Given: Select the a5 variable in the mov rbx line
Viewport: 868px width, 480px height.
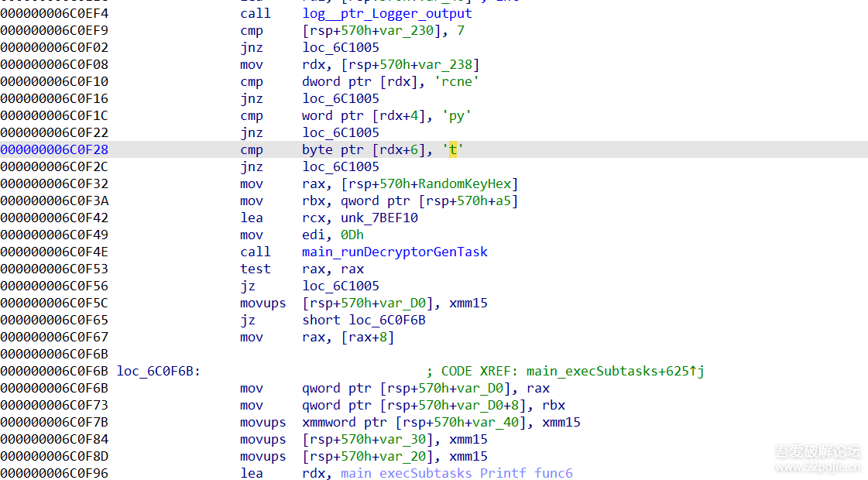Looking at the screenshot, I should pos(506,201).
